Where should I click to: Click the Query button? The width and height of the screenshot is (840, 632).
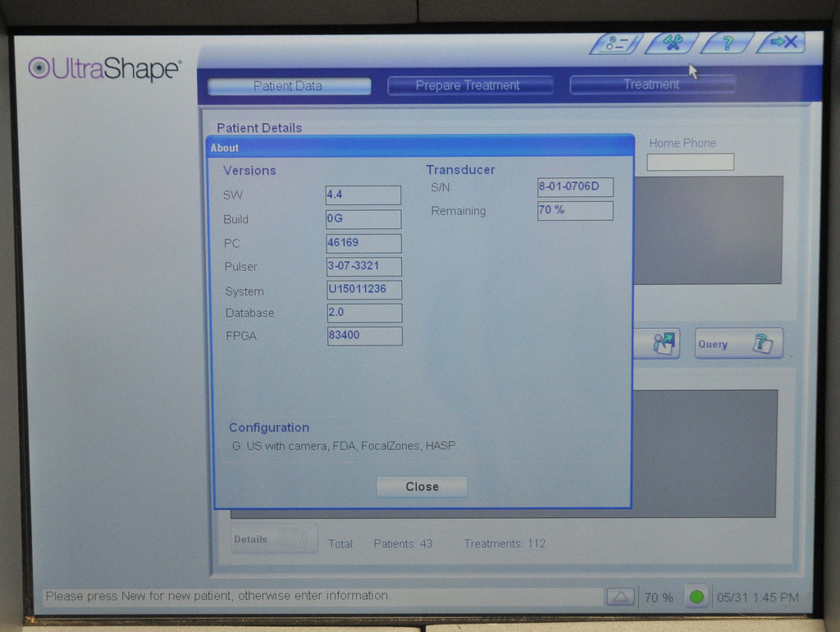pos(739,344)
